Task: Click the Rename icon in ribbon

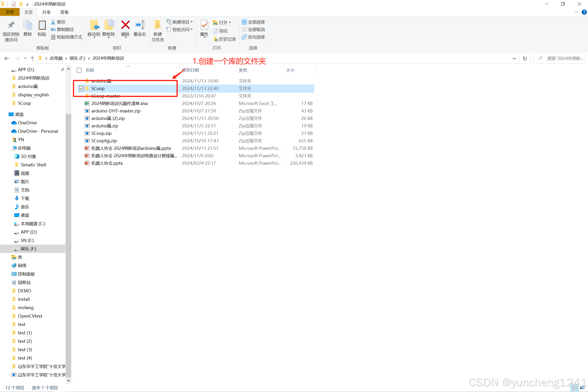Action: 140,25
